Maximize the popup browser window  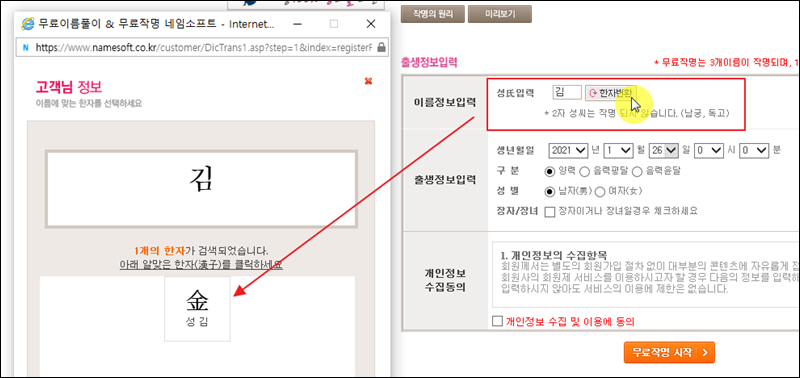click(x=334, y=23)
